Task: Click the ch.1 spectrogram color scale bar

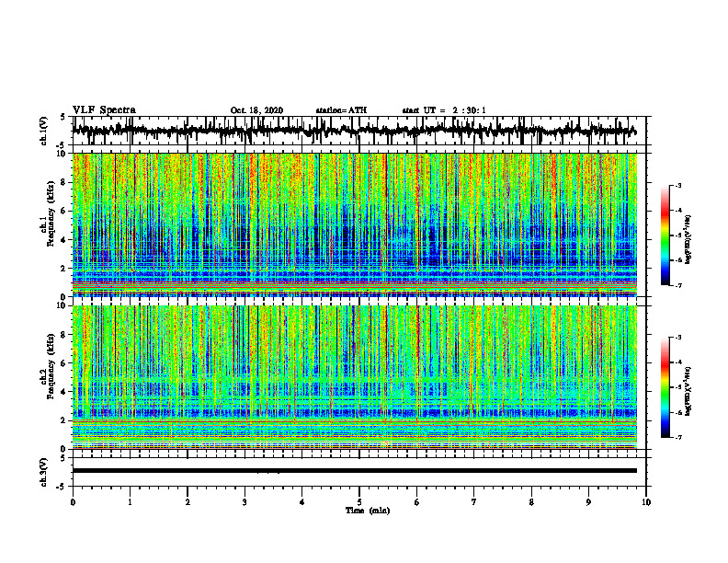Action: tap(665, 236)
